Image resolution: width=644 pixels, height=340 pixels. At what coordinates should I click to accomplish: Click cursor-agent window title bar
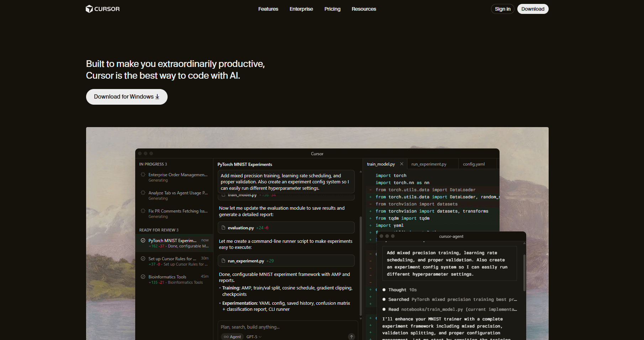[x=451, y=236]
